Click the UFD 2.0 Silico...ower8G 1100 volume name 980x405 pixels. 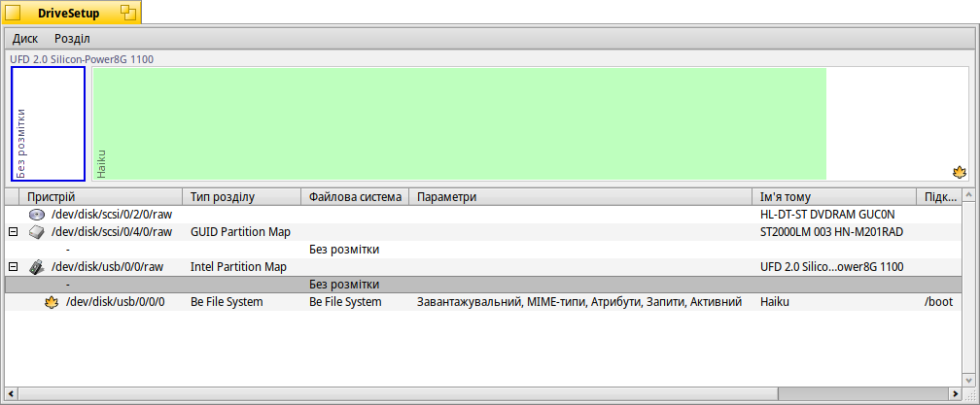(x=831, y=267)
